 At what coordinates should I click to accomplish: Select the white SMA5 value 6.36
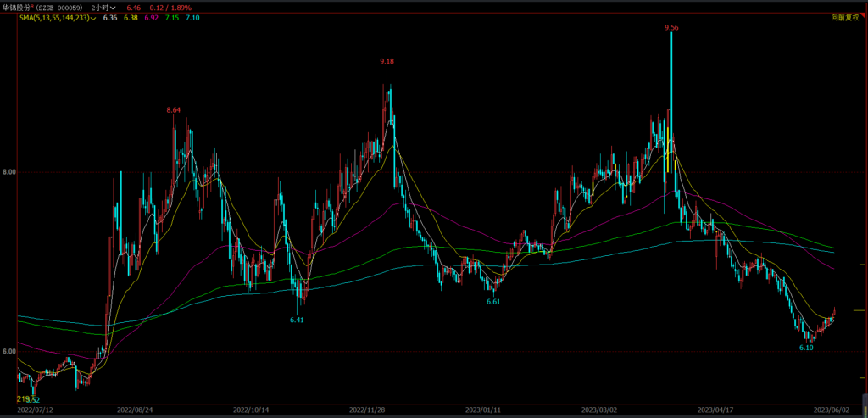click(x=110, y=19)
